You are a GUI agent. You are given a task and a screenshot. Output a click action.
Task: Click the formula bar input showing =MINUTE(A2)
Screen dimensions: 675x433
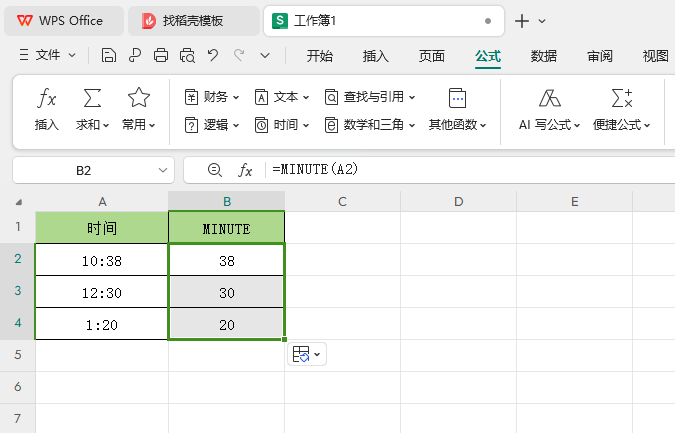tap(450, 170)
